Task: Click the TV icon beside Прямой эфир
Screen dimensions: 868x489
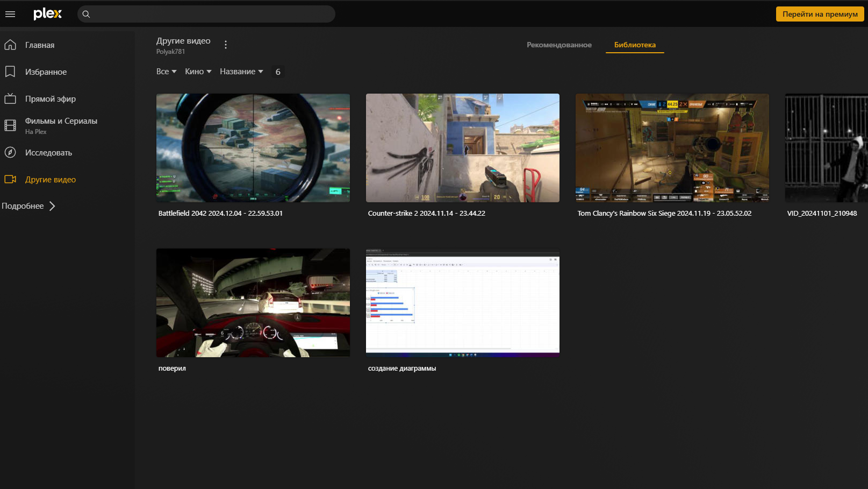Action: pyautogui.click(x=10, y=98)
